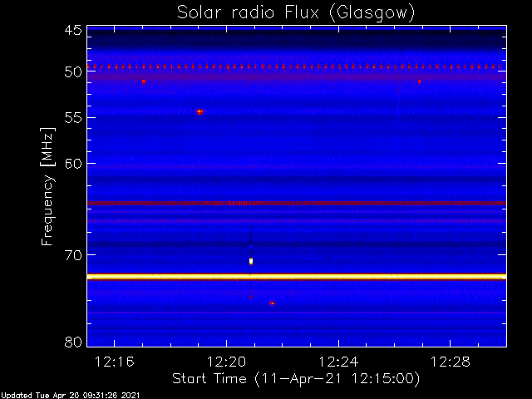Viewport: 532px width, 399px height.
Task: Click the "Frequency [MHz]" axis label
Action: coord(47,186)
